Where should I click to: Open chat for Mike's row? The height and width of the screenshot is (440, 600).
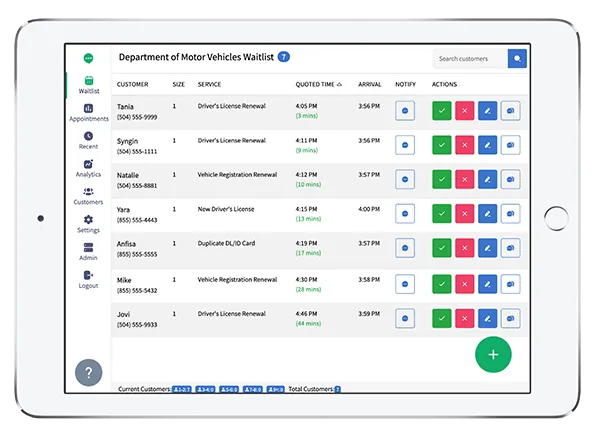click(x=510, y=284)
